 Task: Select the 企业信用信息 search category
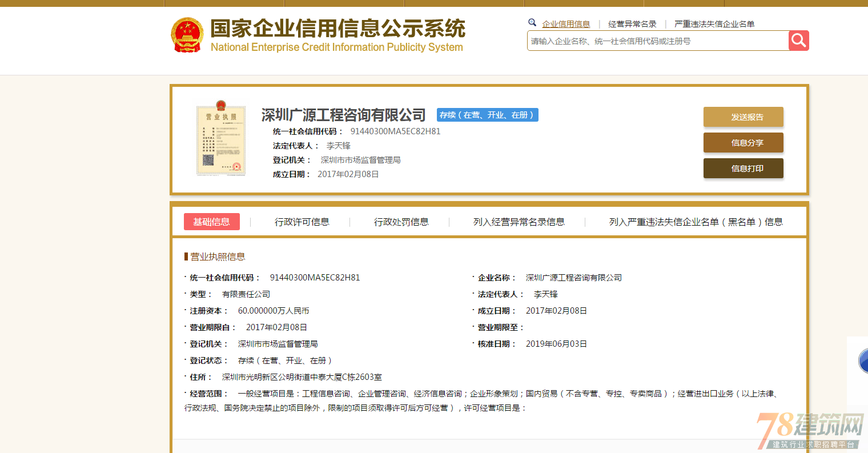tap(566, 24)
